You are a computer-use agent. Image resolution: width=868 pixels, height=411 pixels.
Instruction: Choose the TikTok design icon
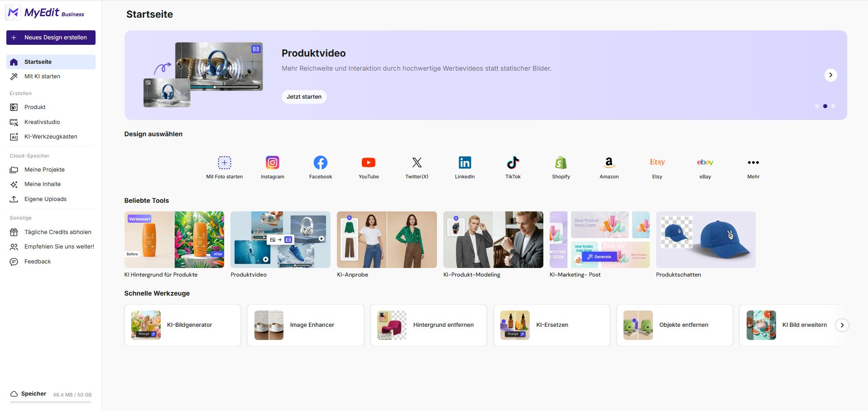[x=513, y=162]
